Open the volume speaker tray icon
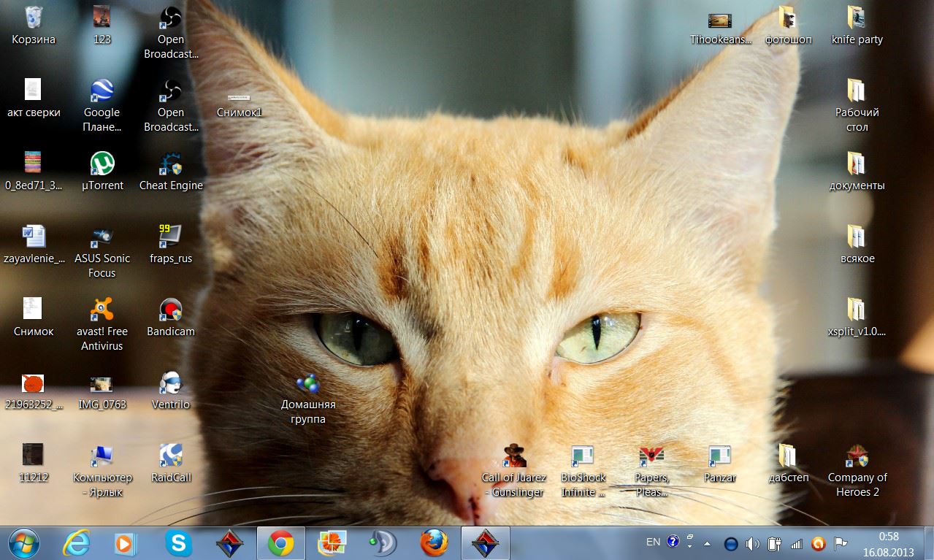 pos(753,543)
